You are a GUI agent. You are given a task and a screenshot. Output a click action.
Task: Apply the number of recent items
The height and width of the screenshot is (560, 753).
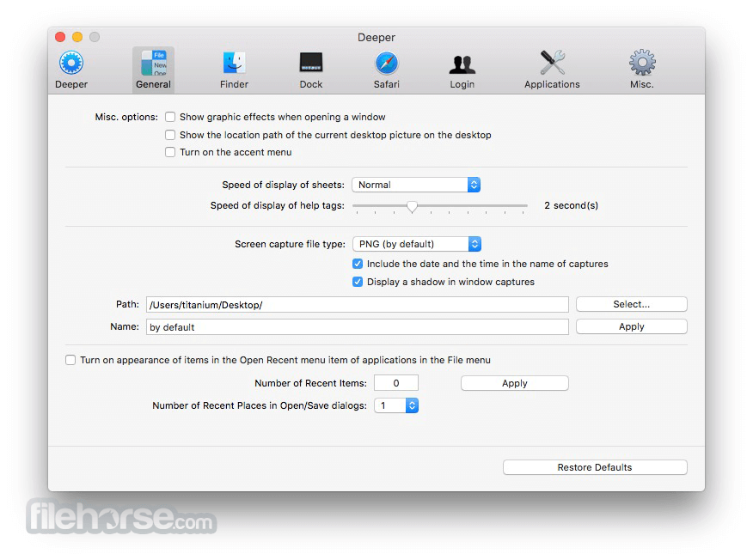pos(515,383)
